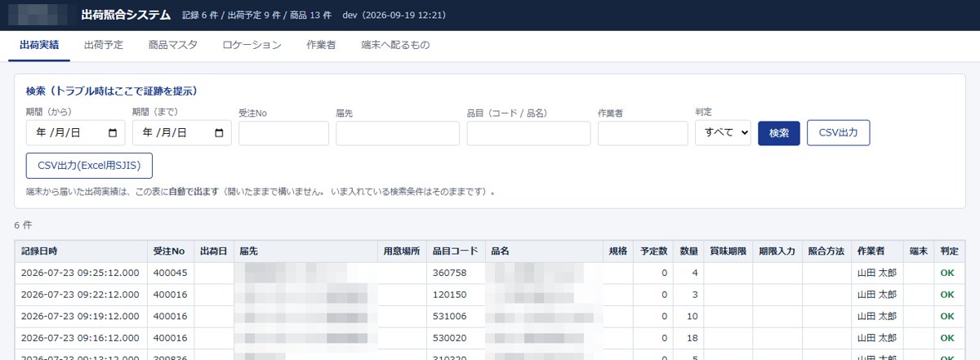980x360 pixels.
Task: Open the 商品マスタ tab
Action: pyautogui.click(x=172, y=45)
